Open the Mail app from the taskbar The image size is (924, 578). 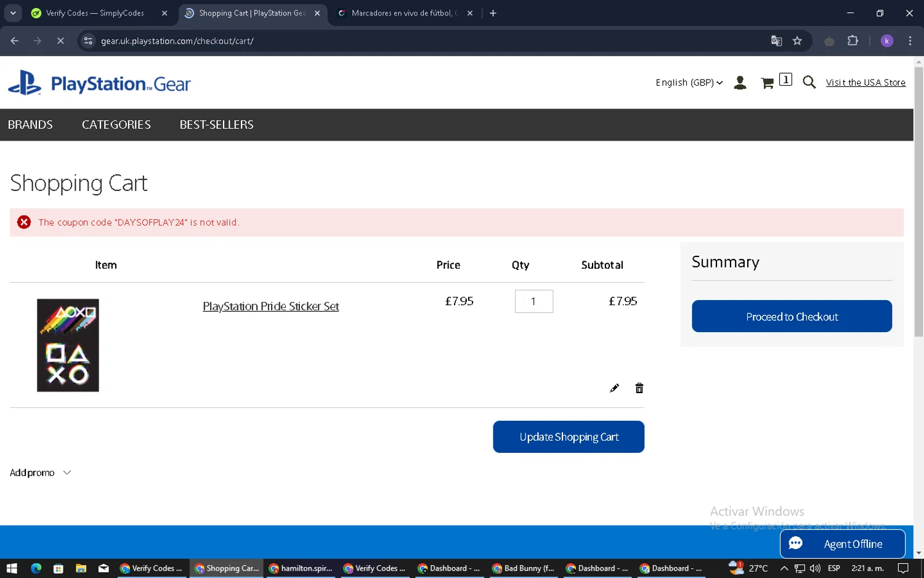pyautogui.click(x=103, y=568)
